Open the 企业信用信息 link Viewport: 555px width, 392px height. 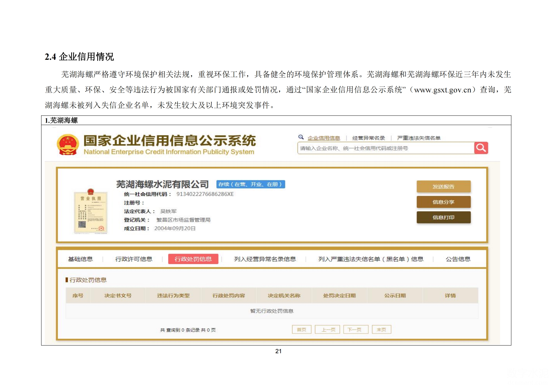[x=323, y=138]
